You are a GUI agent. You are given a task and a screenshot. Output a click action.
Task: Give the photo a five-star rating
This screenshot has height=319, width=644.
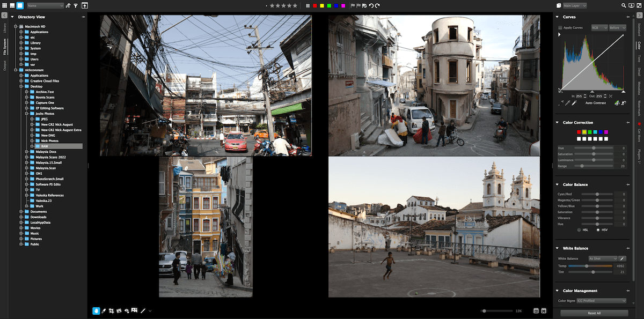pyautogui.click(x=295, y=5)
